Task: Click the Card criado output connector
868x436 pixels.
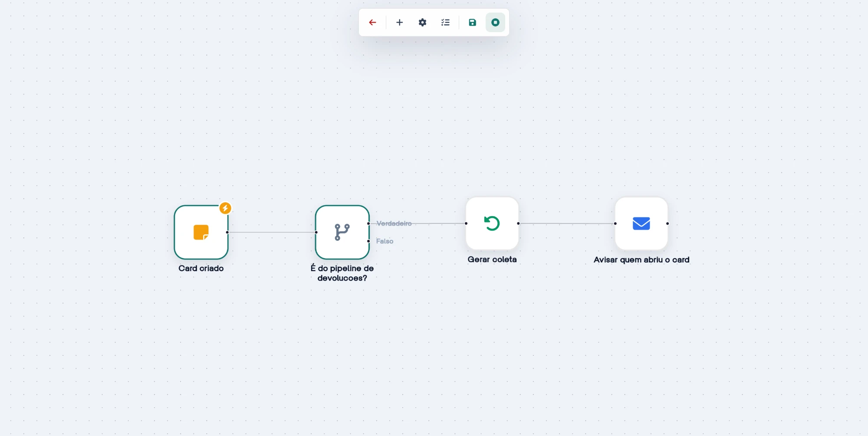Action: click(227, 232)
